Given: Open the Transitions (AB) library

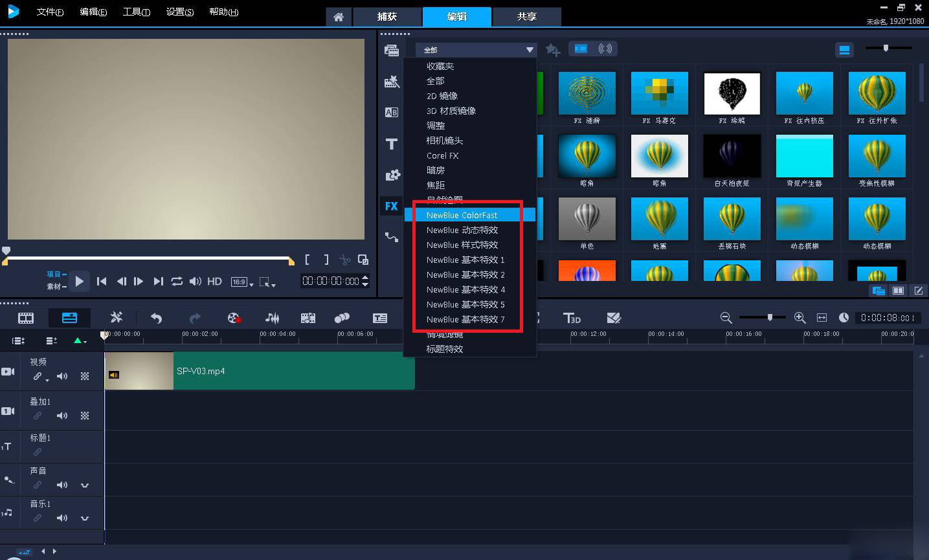Looking at the screenshot, I should [x=392, y=112].
